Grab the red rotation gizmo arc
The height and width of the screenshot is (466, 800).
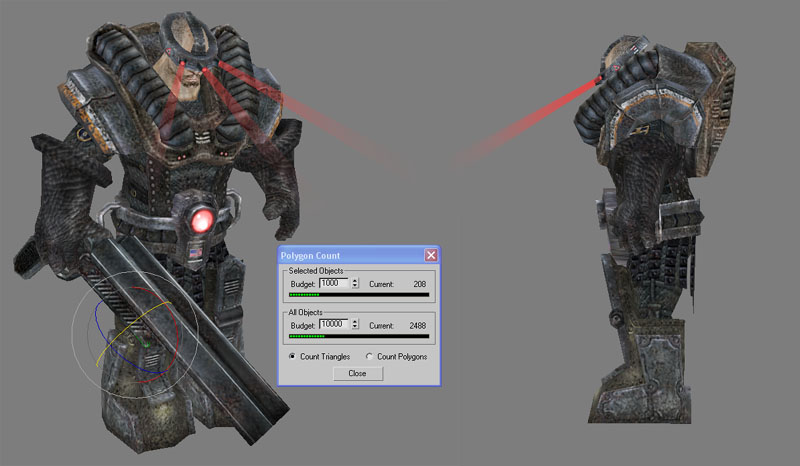[x=176, y=334]
